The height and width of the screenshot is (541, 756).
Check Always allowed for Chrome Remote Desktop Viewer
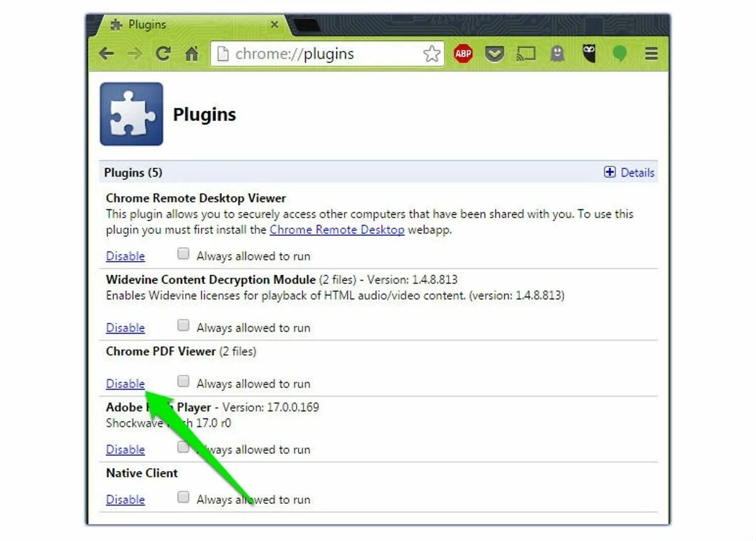pos(183,254)
